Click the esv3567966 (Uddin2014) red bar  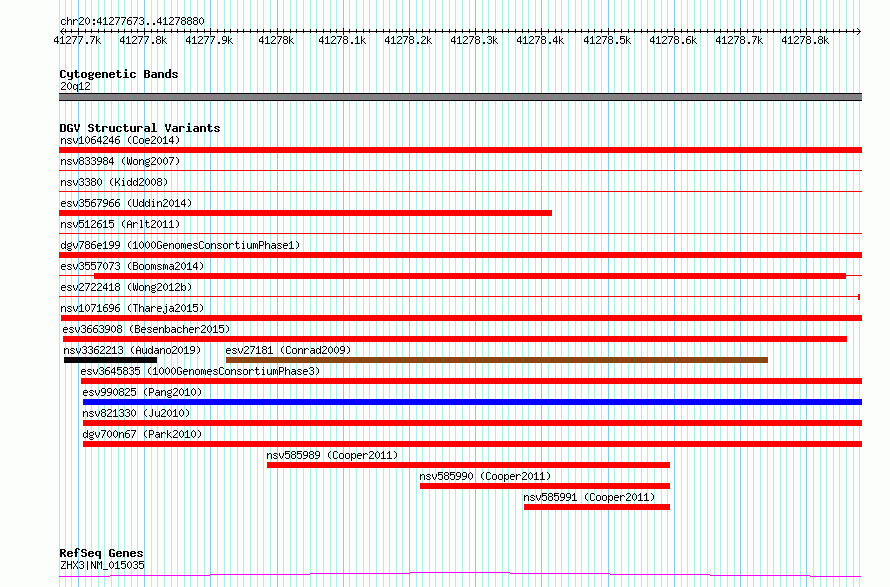(x=305, y=213)
